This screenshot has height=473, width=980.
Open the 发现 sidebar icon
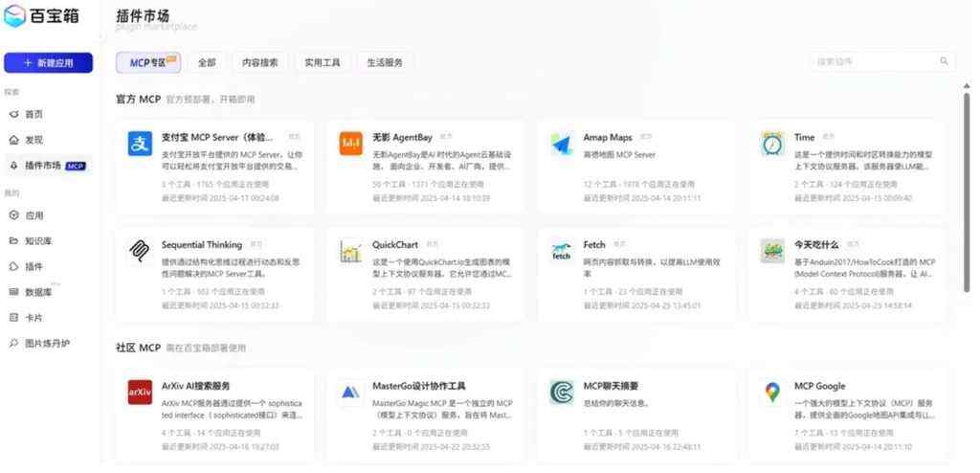click(14, 140)
